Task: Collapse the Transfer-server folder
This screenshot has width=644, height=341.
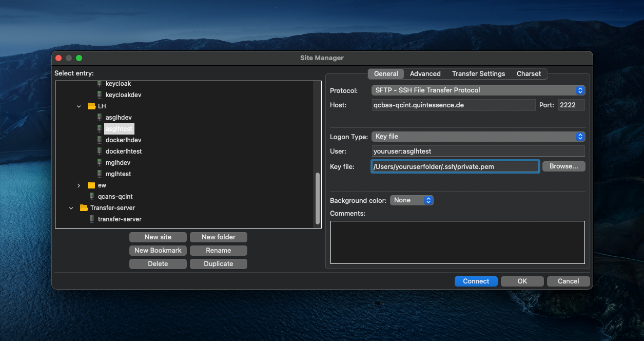Action: point(71,208)
